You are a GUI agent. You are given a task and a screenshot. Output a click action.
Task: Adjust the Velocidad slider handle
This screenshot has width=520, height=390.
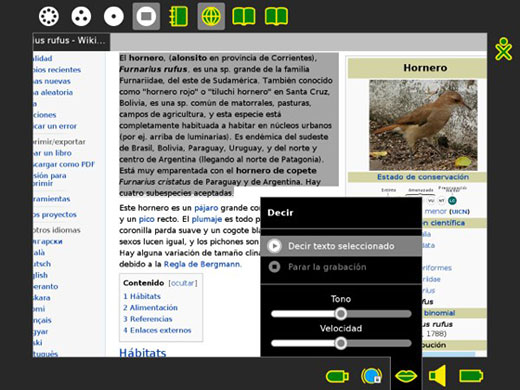(341, 343)
